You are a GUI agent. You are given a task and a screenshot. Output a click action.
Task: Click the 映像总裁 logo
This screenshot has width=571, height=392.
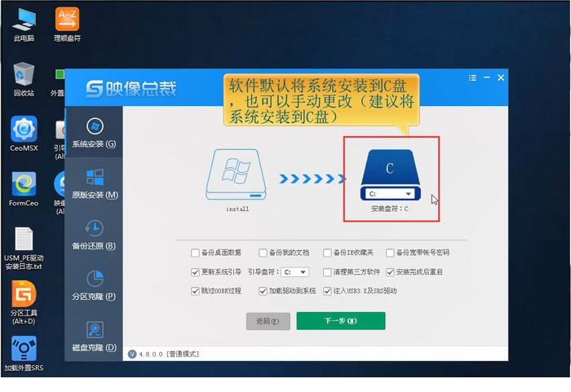[131, 89]
